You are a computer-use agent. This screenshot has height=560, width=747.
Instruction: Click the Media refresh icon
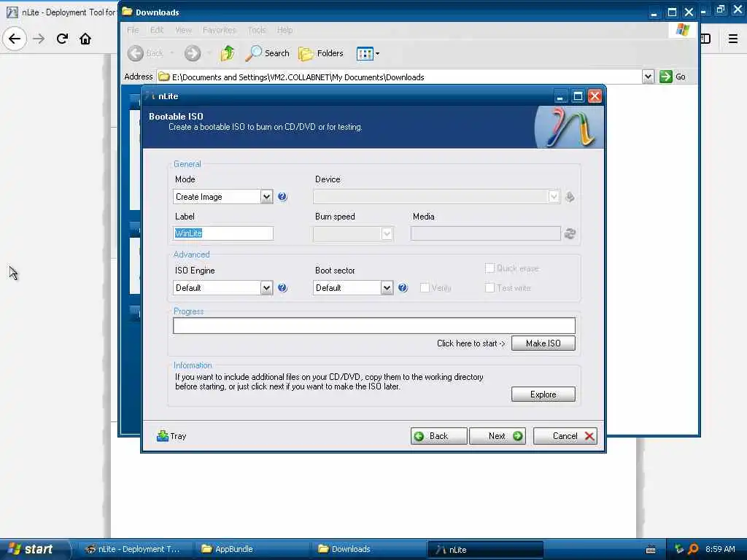570,233
